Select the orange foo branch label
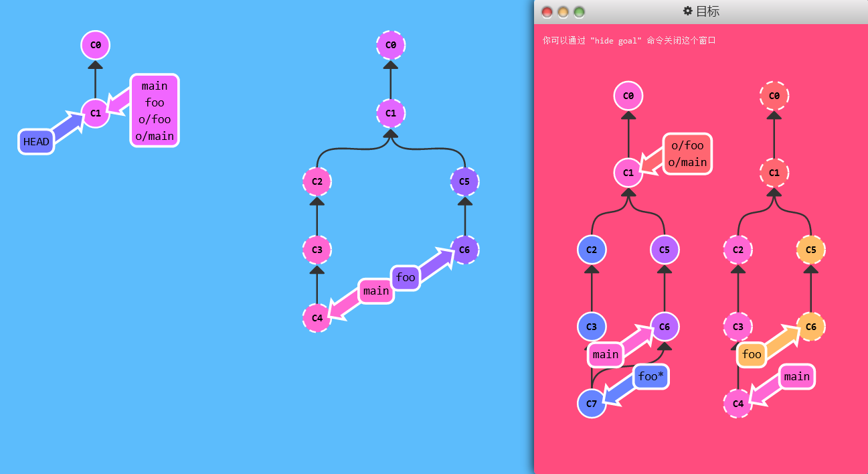The image size is (868, 474). (x=752, y=354)
